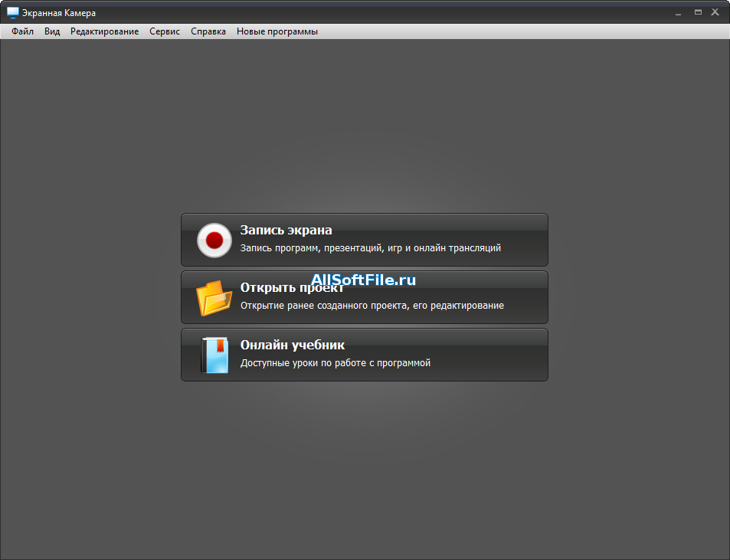Click text Открытие ранее созданного проекта, его редактирование
This screenshot has width=730, height=560.
tap(372, 306)
